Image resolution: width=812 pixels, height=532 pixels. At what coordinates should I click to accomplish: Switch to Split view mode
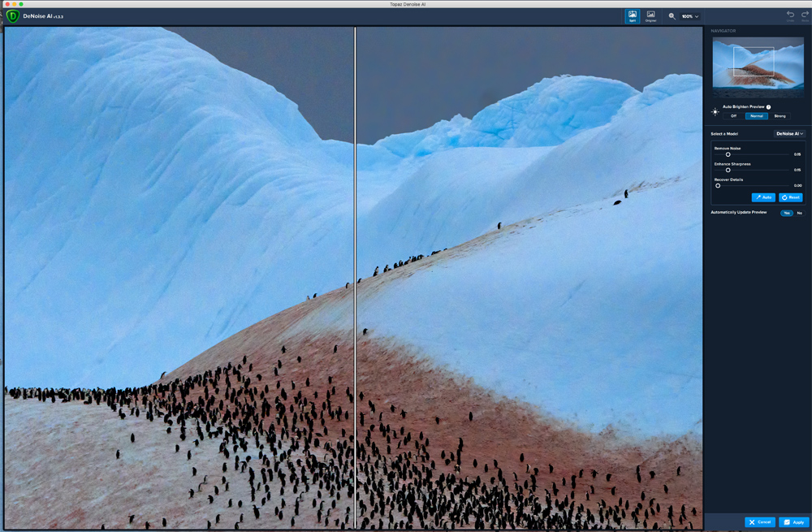tap(632, 16)
